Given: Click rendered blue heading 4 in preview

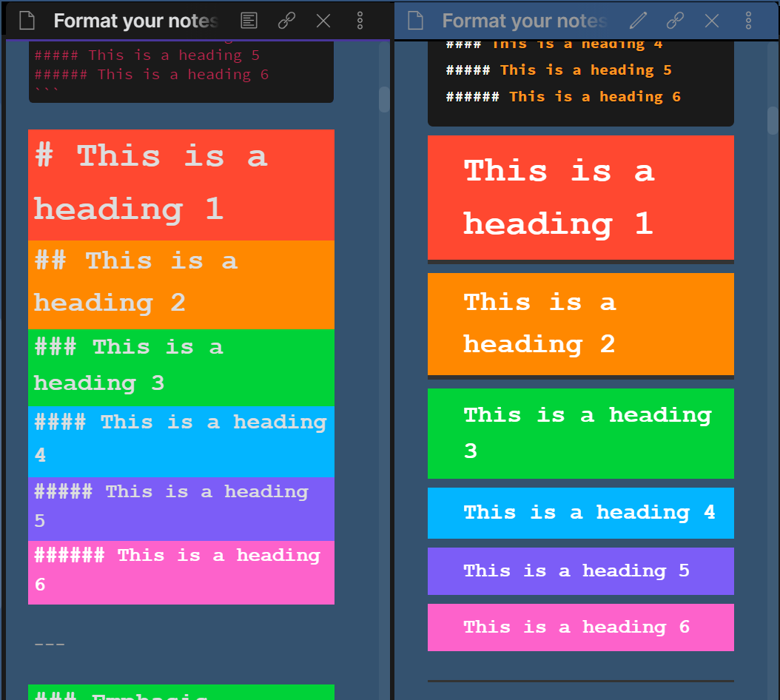Looking at the screenshot, I should pos(580,513).
